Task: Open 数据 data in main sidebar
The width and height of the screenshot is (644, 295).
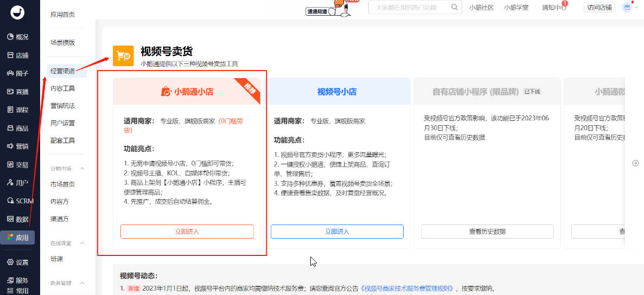Action: click(18, 219)
